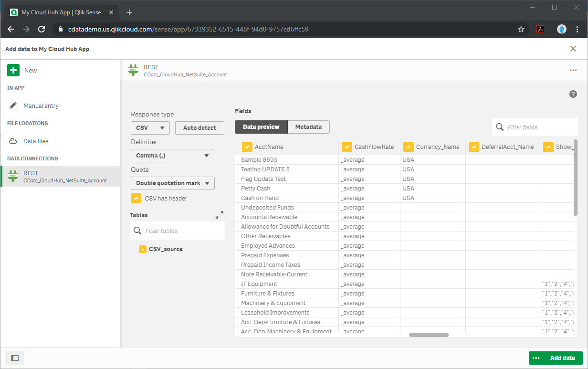This screenshot has width=588, height=369.
Task: Open the Quote dropdown
Action: point(172,183)
